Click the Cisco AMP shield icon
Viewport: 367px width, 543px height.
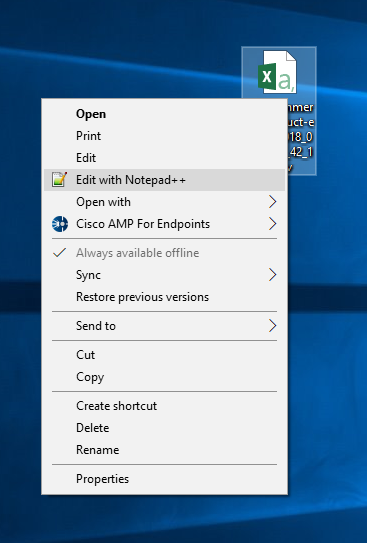click(x=60, y=224)
